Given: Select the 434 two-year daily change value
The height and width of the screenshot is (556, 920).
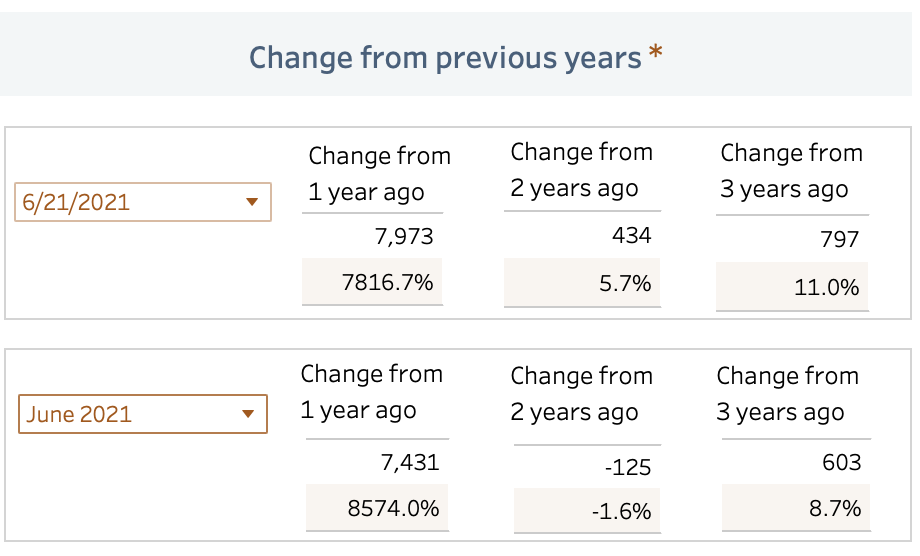Looking at the screenshot, I should 631,236.
